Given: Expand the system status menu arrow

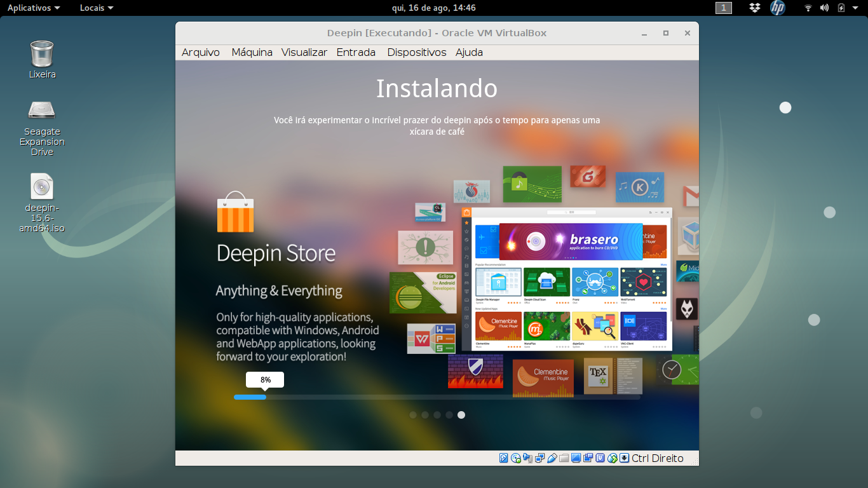Looking at the screenshot, I should click(x=856, y=8).
